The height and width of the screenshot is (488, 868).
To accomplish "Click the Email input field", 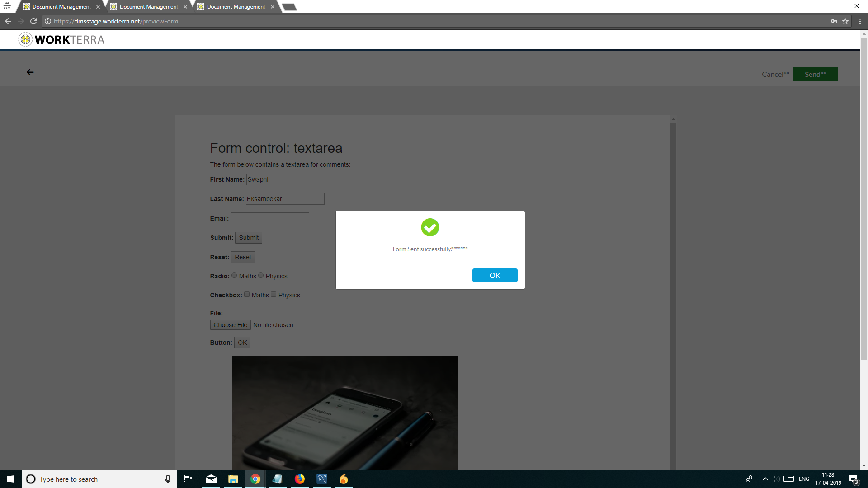I will point(270,218).
